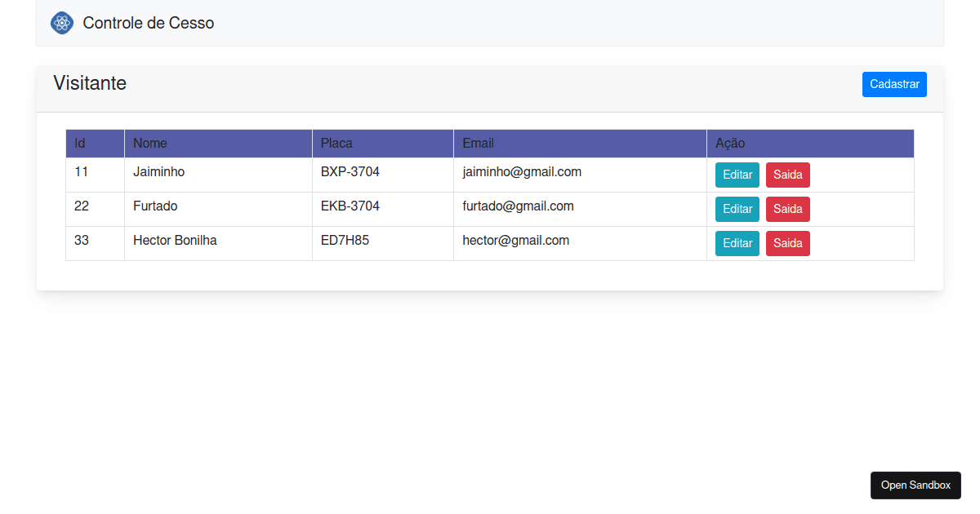Click Saida for visitor Jaiminho
Screen dimensions: 980x514
(x=787, y=175)
